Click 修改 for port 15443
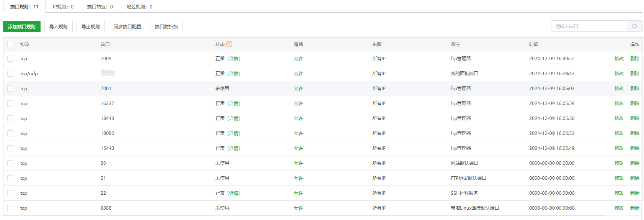The width and height of the screenshot is (644, 220). 619,148
